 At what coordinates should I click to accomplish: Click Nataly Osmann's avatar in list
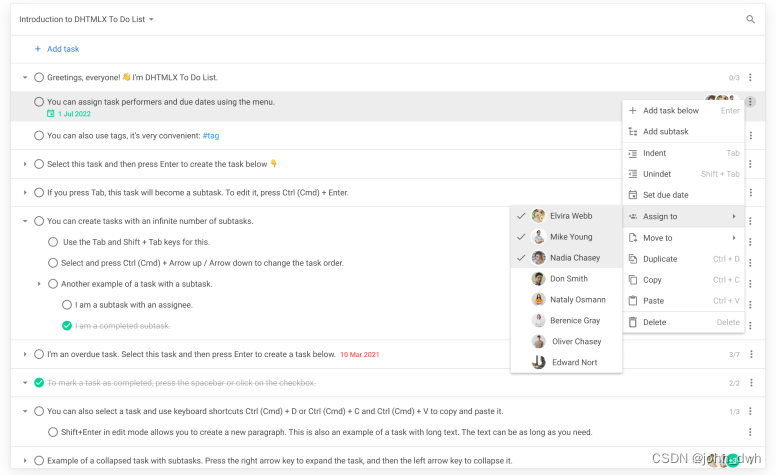click(x=538, y=299)
